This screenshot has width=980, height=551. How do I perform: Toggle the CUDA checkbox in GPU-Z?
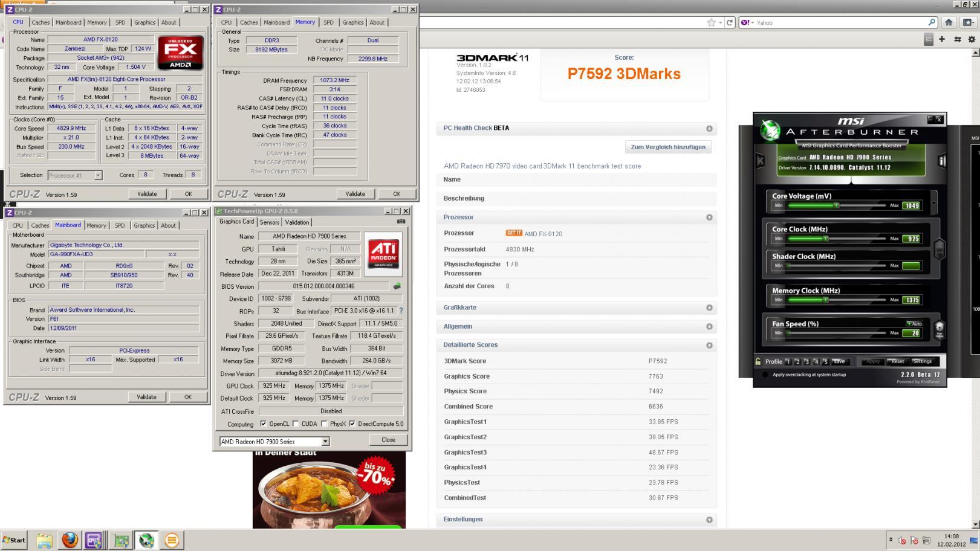pos(296,424)
